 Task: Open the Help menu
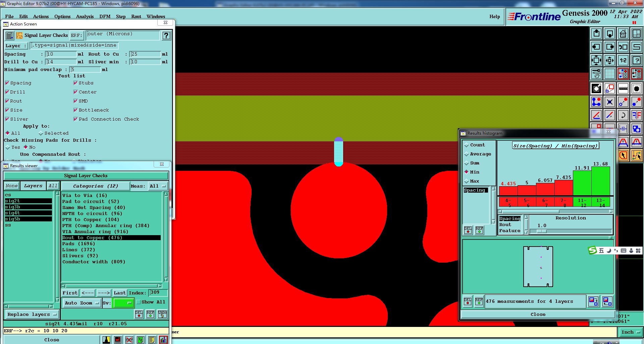[x=494, y=16]
